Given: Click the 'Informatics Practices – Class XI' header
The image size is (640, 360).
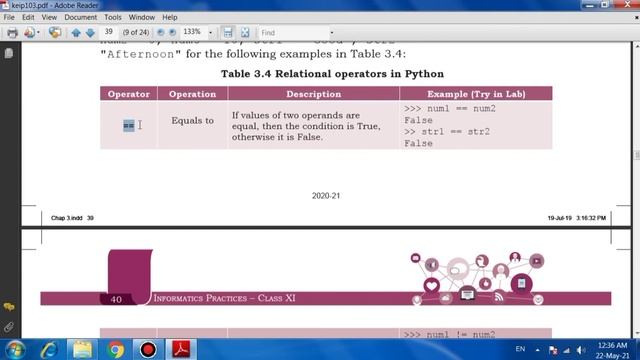Looking at the screenshot, I should coord(224,298).
